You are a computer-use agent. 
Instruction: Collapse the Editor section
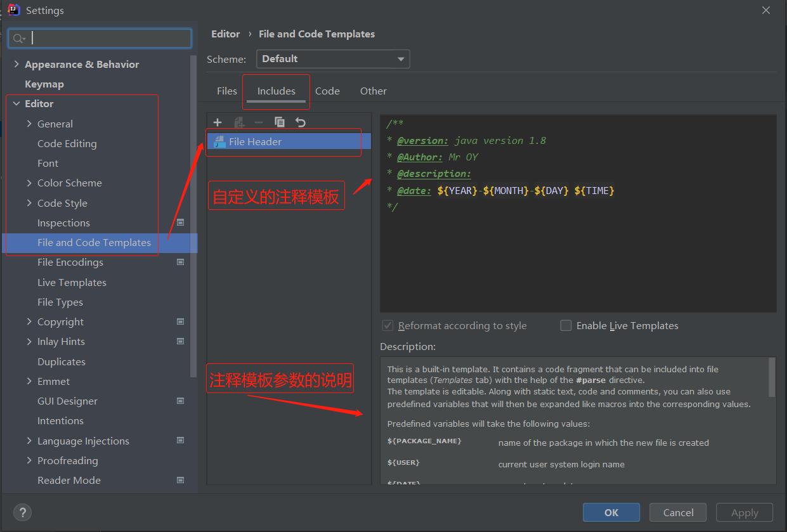[x=16, y=103]
